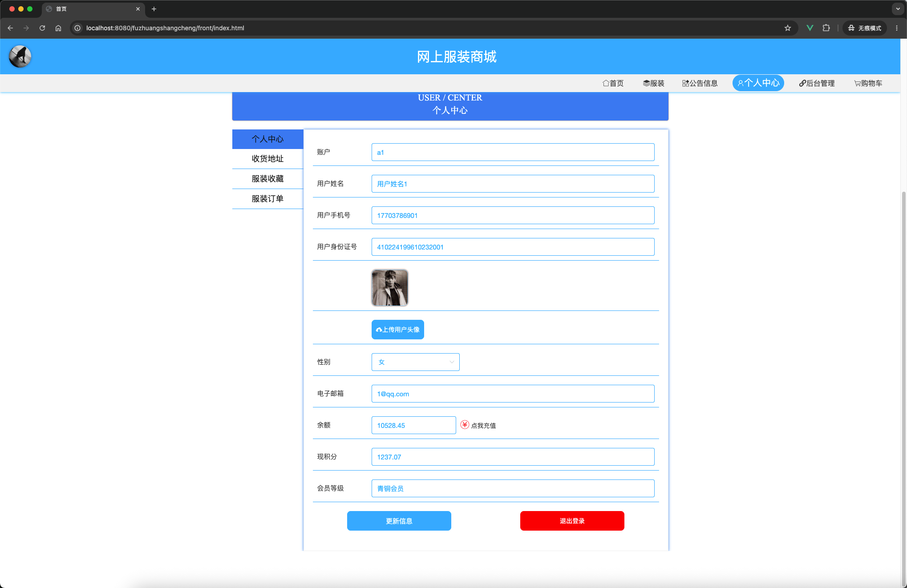Close the 首页 browser tab
Viewport: 907px width, 588px height.
tap(138, 9)
